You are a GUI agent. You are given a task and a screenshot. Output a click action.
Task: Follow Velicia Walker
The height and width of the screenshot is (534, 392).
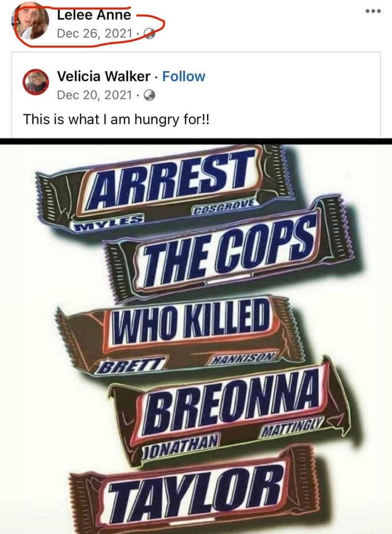[x=183, y=77]
